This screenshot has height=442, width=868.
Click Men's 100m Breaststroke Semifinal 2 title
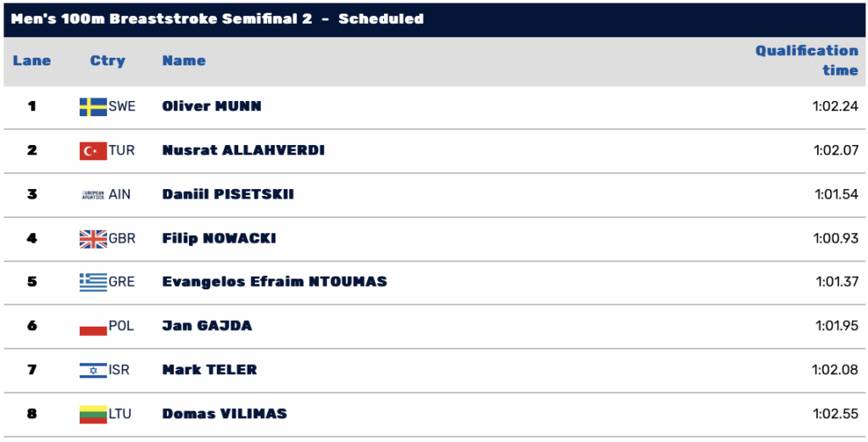click(162, 19)
